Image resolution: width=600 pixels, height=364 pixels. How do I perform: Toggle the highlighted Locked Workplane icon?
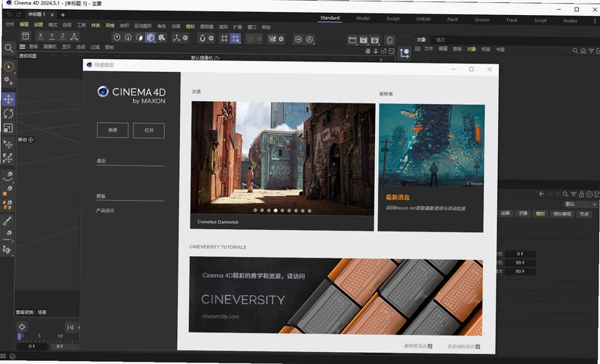click(x=235, y=38)
